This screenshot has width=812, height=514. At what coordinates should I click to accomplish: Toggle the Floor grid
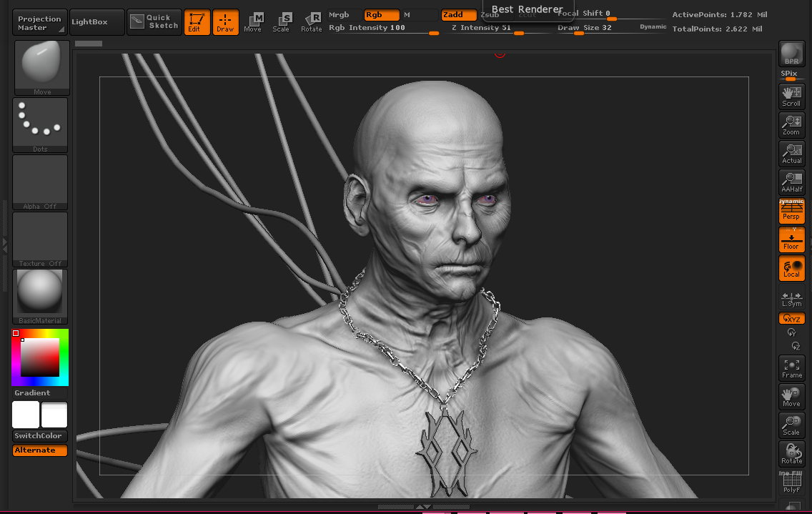click(792, 240)
